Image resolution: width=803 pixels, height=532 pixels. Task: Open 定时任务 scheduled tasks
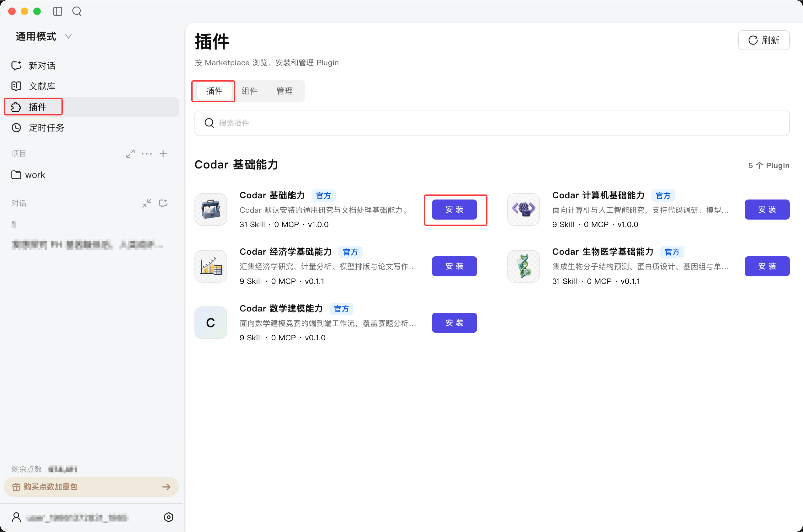91,128
